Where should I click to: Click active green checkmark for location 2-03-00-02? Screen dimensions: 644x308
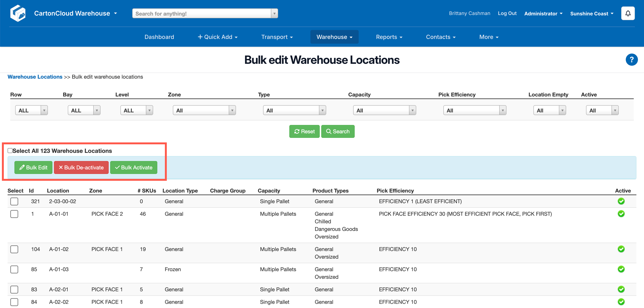621,201
